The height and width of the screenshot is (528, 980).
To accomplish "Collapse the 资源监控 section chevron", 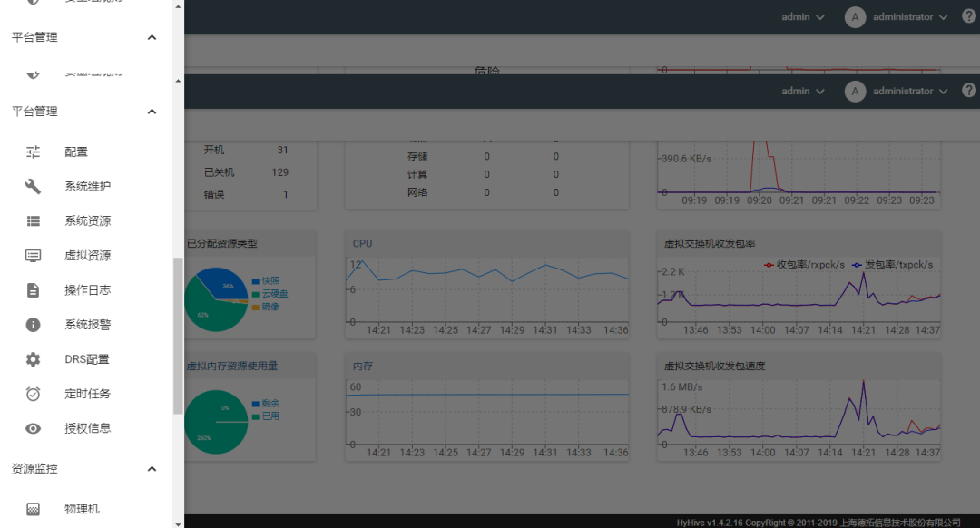I will point(152,469).
